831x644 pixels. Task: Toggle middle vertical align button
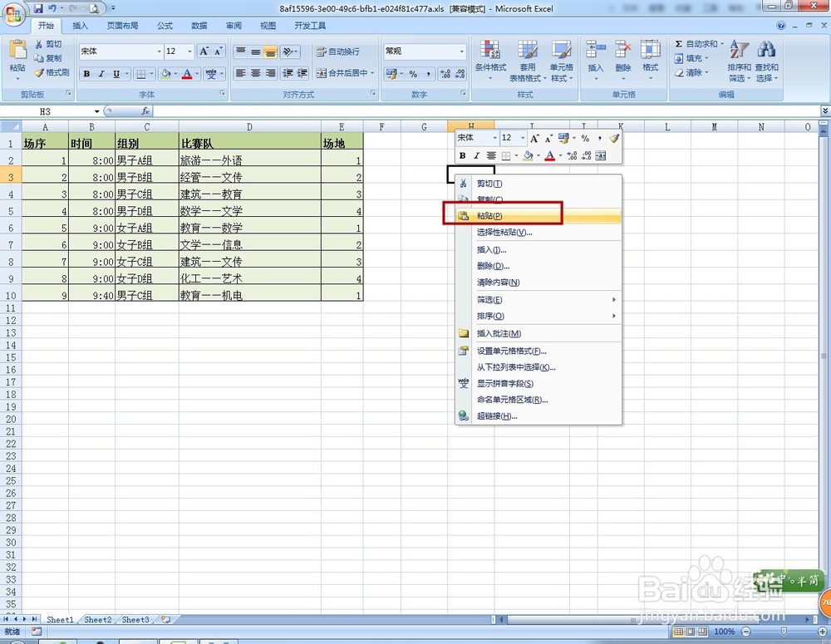coord(255,52)
